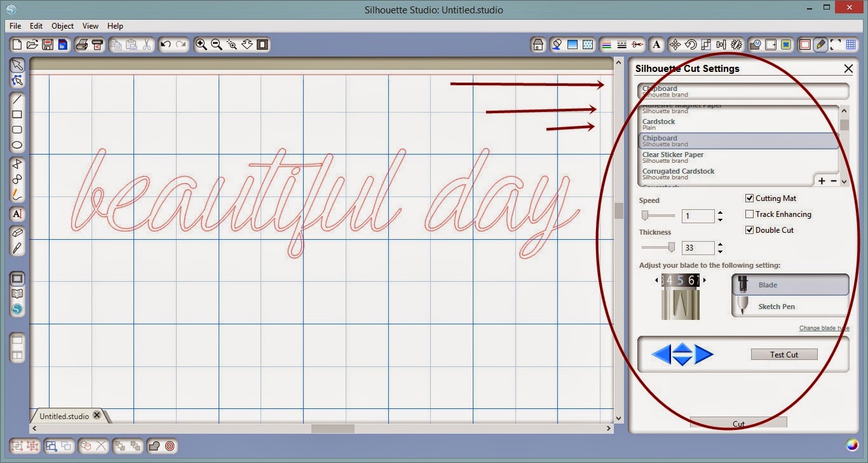This screenshot has height=463, width=868.
Task: Click the Thickness value input field
Action: [698, 248]
